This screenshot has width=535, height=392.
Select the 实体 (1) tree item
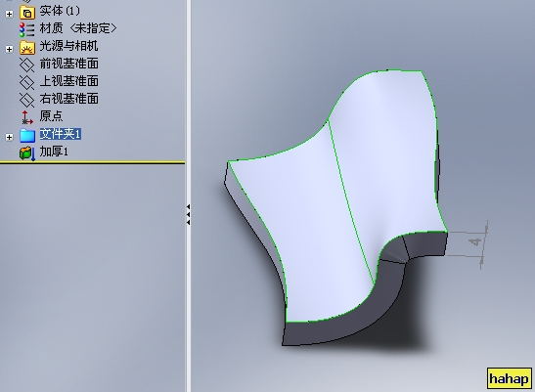click(60, 11)
